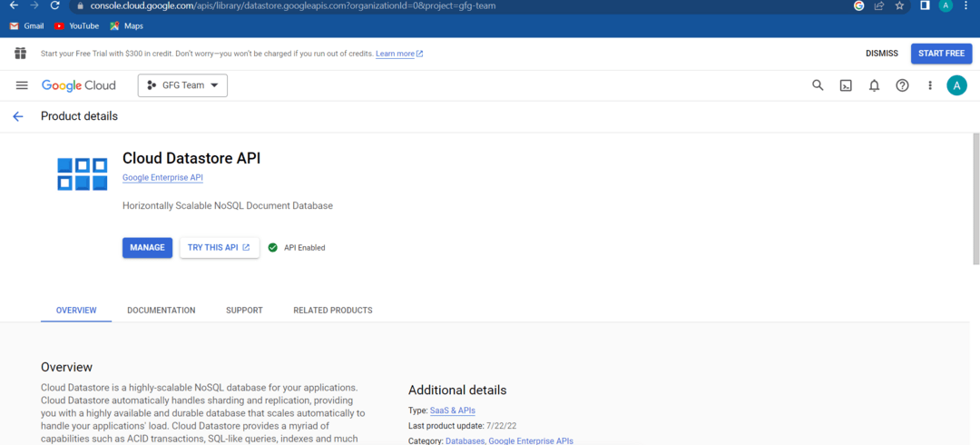The image size is (980, 445).
Task: Switch to the SUPPORT tab
Action: tap(244, 311)
